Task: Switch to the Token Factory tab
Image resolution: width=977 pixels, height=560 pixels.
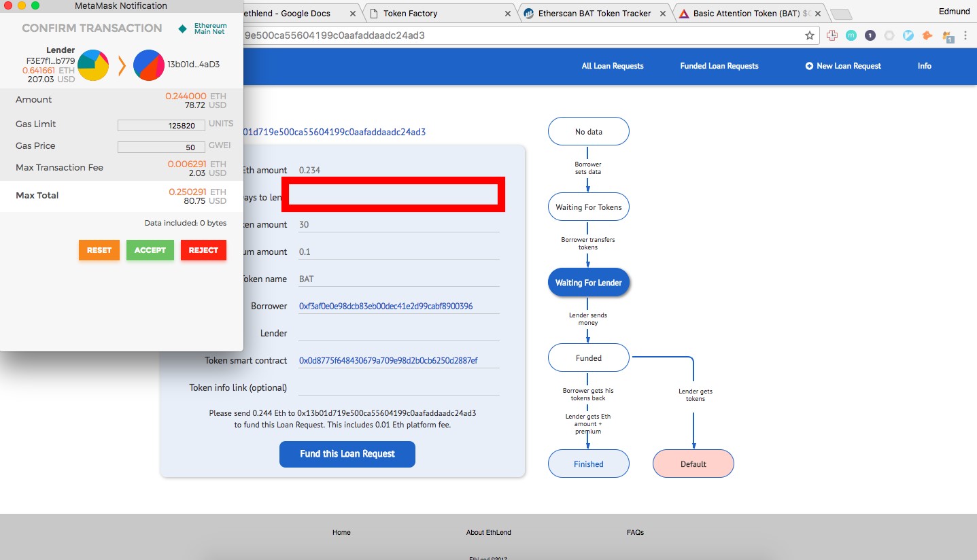Action: (x=441, y=13)
